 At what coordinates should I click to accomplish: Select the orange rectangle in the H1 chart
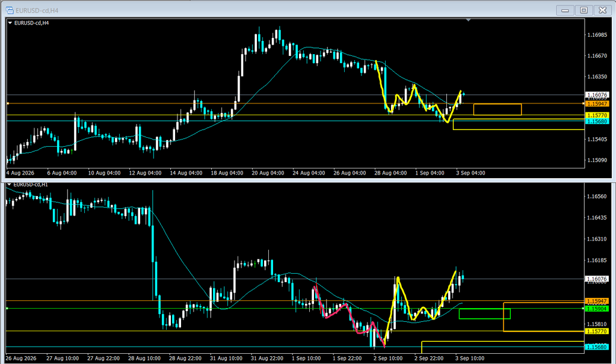(544, 317)
